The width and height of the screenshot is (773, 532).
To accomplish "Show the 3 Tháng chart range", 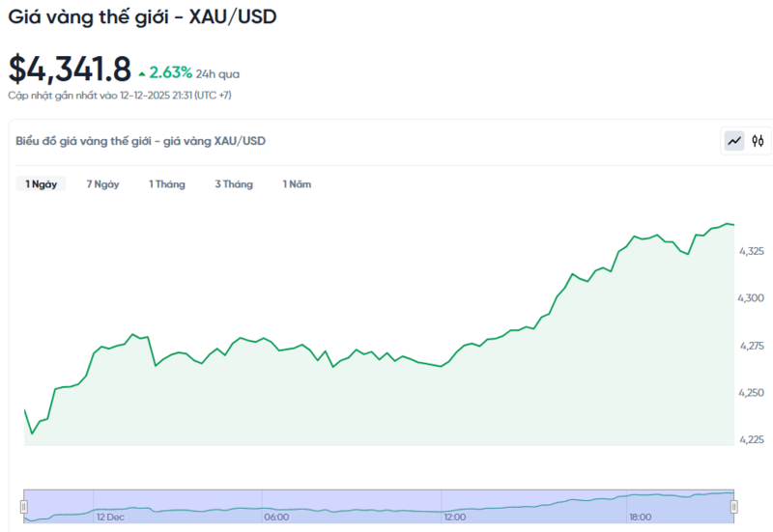I will (x=234, y=184).
